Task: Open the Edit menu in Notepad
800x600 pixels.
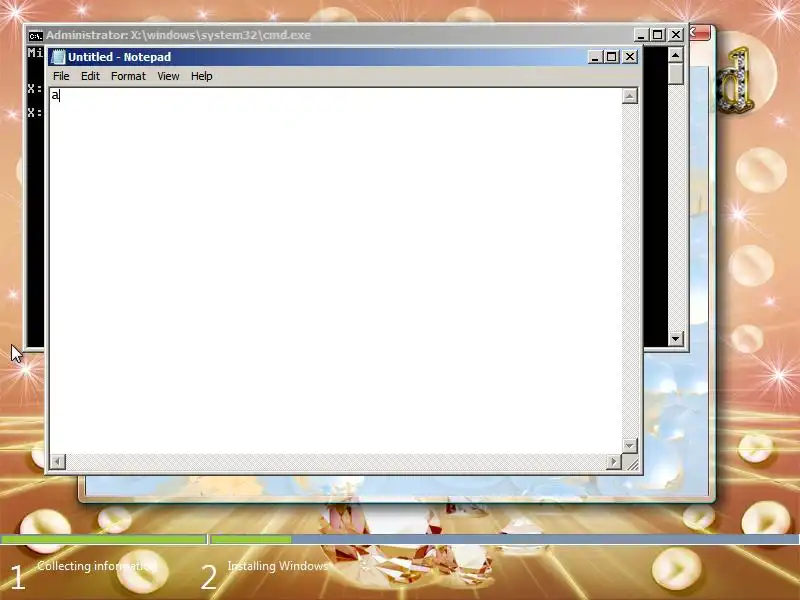Action: pyautogui.click(x=90, y=76)
